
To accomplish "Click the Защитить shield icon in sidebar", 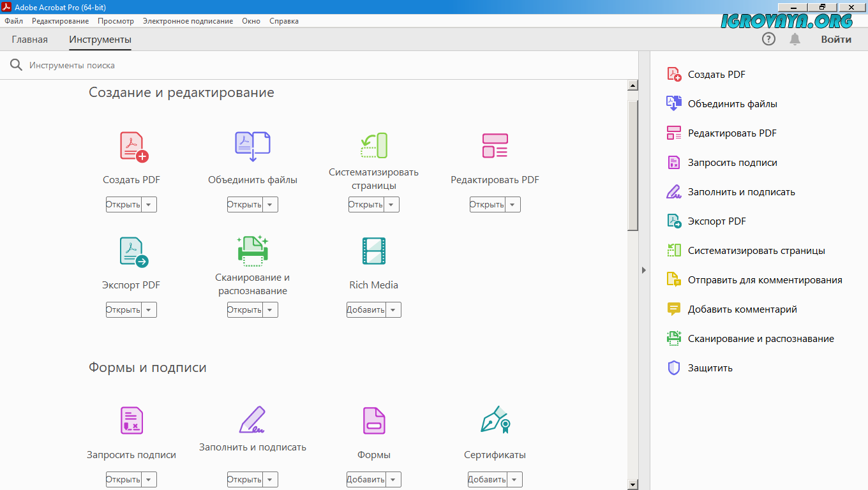I will tap(674, 368).
